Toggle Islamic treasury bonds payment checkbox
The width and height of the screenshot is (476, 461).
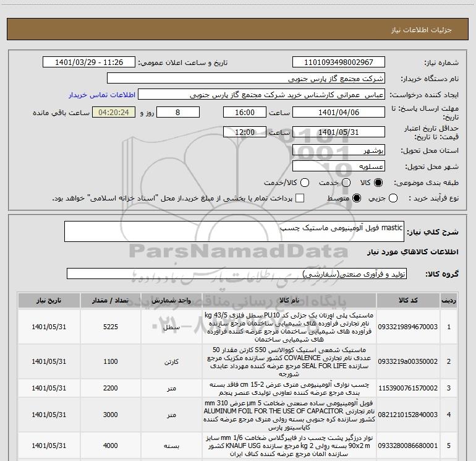(x=300, y=198)
